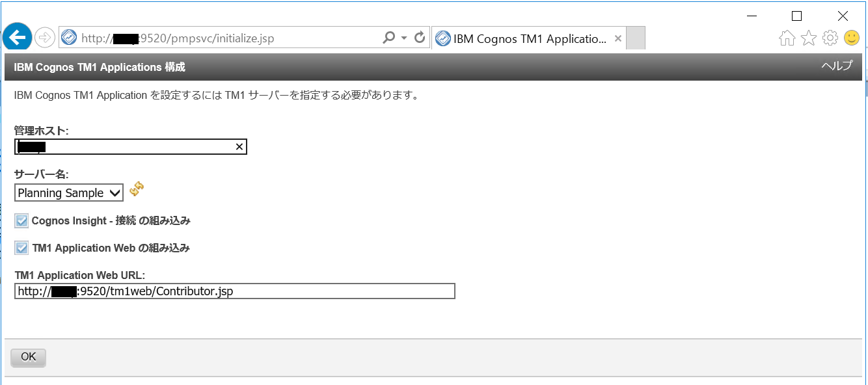Image resolution: width=868 pixels, height=385 pixels.
Task: Click the TM1 Application Web URL field
Action: tap(235, 291)
